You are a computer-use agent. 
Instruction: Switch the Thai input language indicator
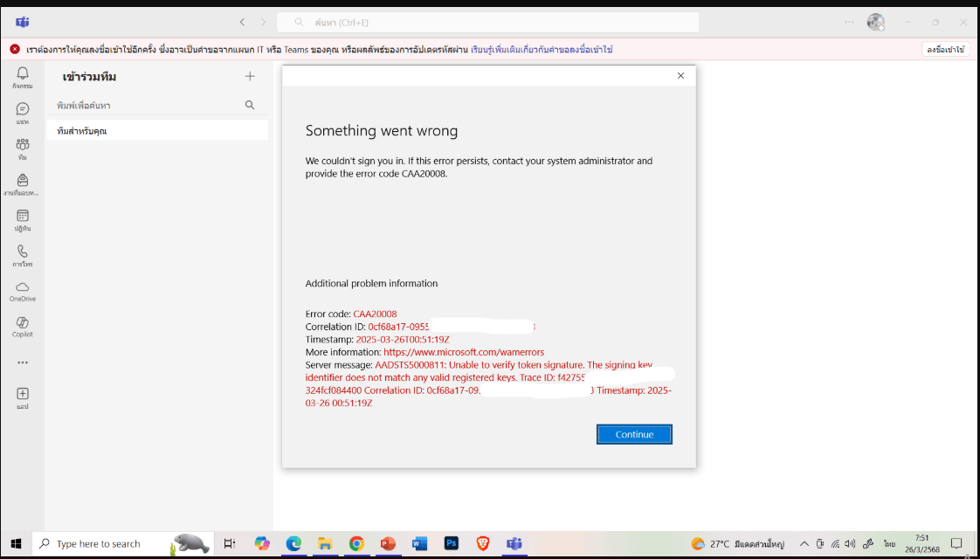tap(889, 543)
